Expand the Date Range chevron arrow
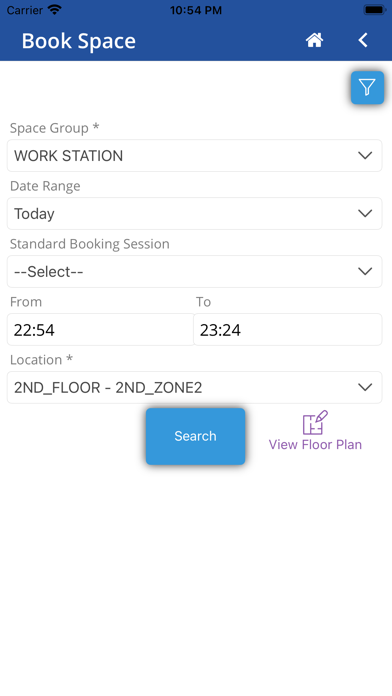This screenshot has width=392, height=696. click(365, 214)
